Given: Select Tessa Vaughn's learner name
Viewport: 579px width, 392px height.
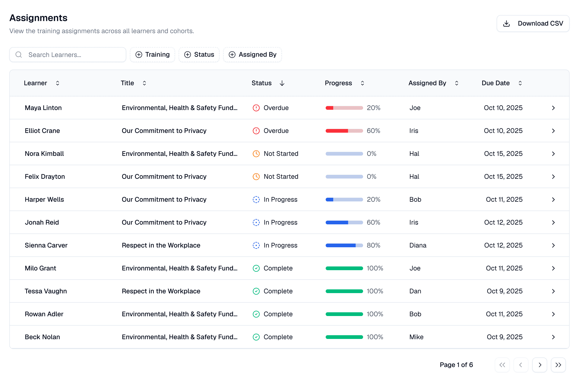Looking at the screenshot, I should [46, 291].
